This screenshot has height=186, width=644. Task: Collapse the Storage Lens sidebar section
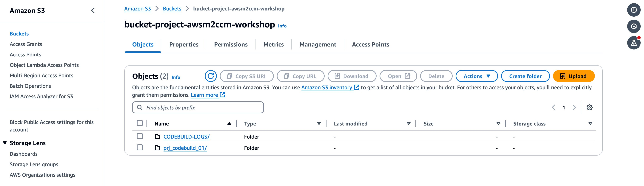[x=5, y=143]
